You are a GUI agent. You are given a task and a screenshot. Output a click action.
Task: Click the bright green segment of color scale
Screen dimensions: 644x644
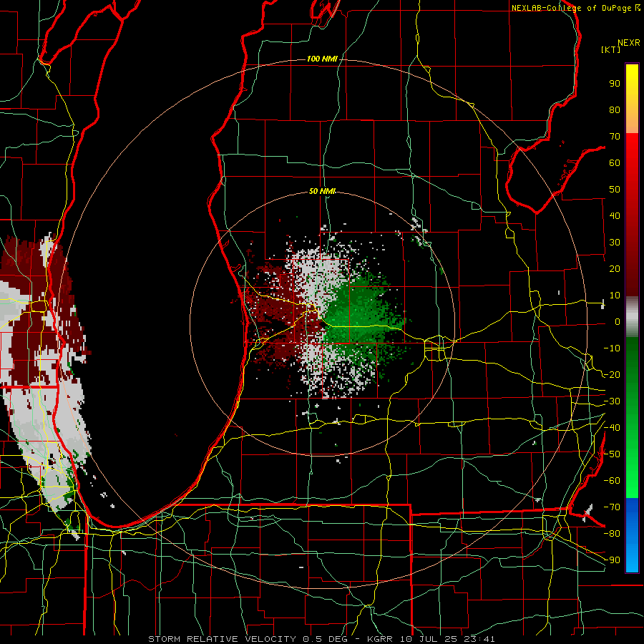point(632,472)
